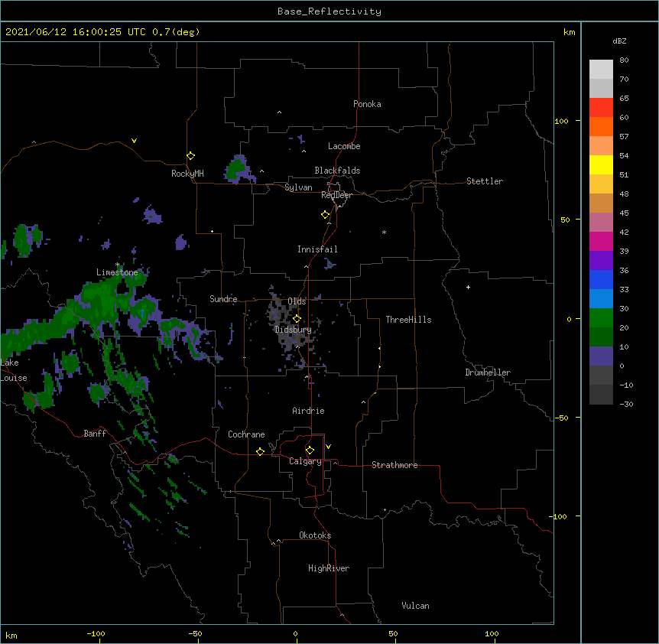Click the dBZ legend heading
The image size is (659, 644).
coord(619,41)
